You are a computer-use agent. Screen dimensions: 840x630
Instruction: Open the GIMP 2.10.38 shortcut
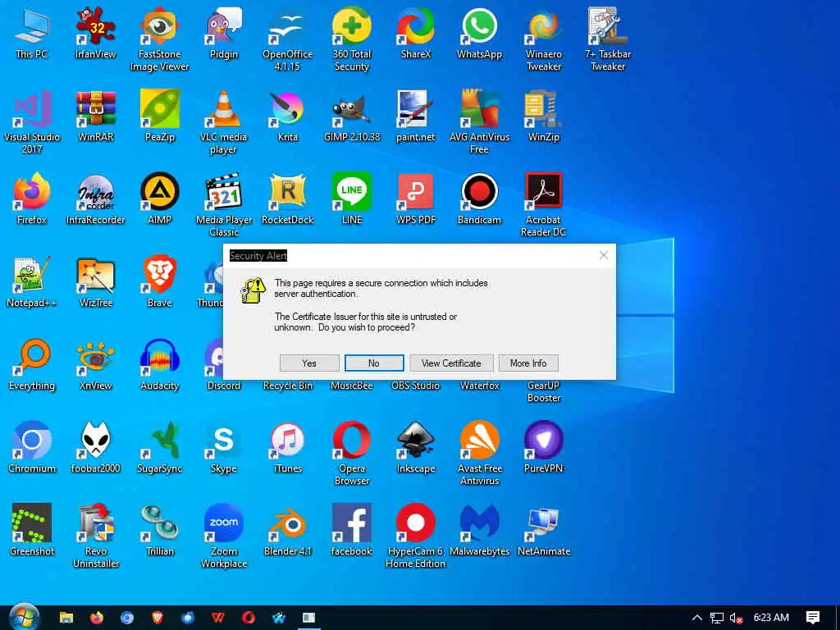point(352,116)
